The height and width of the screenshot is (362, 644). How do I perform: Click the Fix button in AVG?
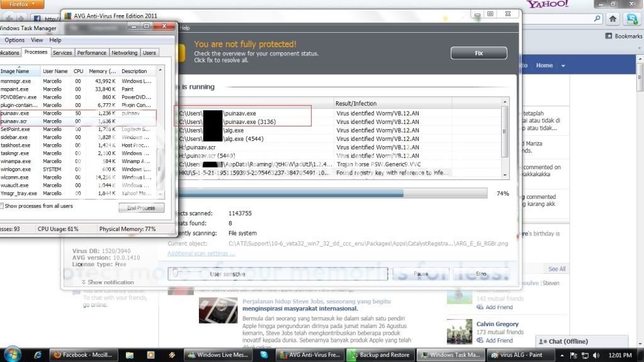tap(478, 53)
